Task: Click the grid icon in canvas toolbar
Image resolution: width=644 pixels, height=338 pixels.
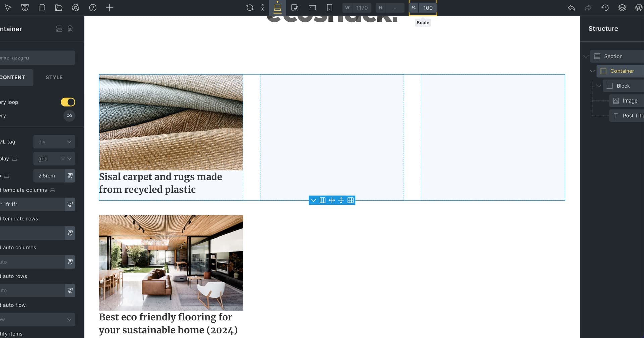Action: point(351,200)
